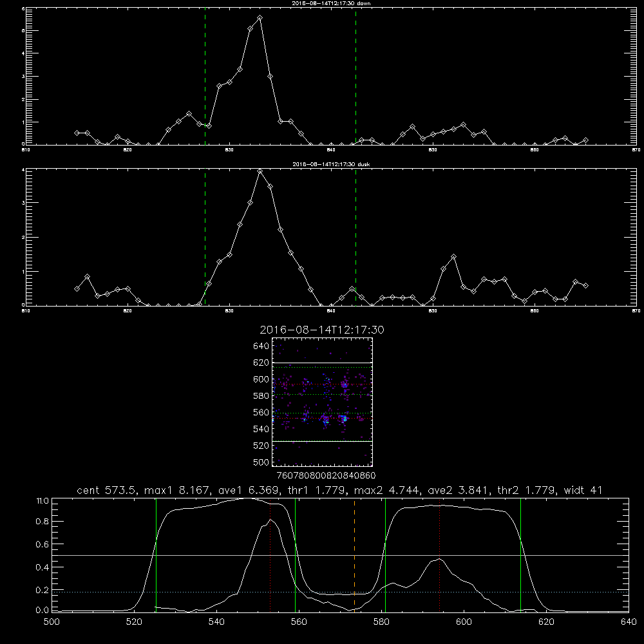The image size is (644, 644).
Task: Click the '540' x-axis label of bottom plot
Action: [x=216, y=622]
